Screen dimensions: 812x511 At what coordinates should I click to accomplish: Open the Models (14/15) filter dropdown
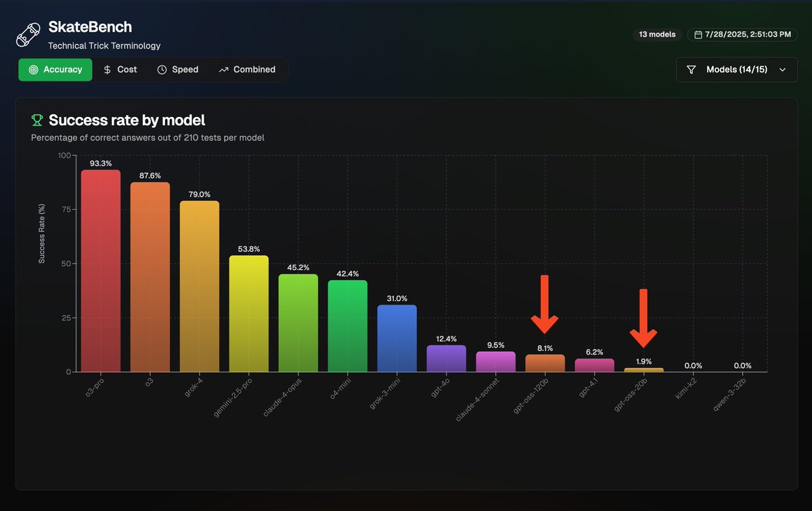tap(737, 70)
